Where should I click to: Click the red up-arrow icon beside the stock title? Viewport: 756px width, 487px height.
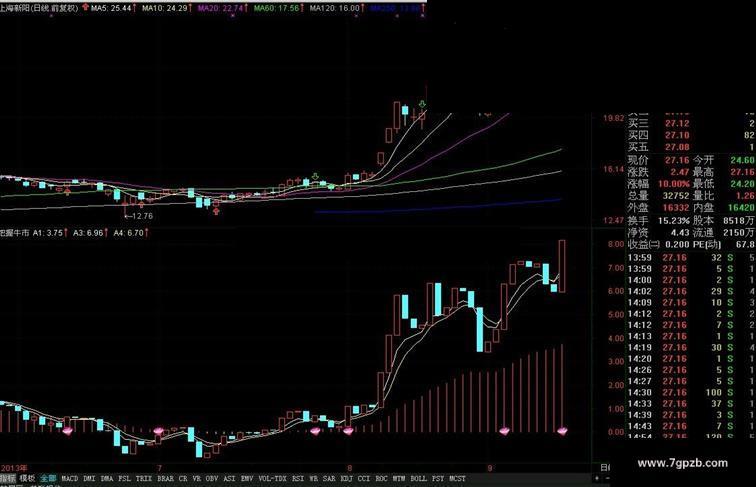tap(85, 8)
